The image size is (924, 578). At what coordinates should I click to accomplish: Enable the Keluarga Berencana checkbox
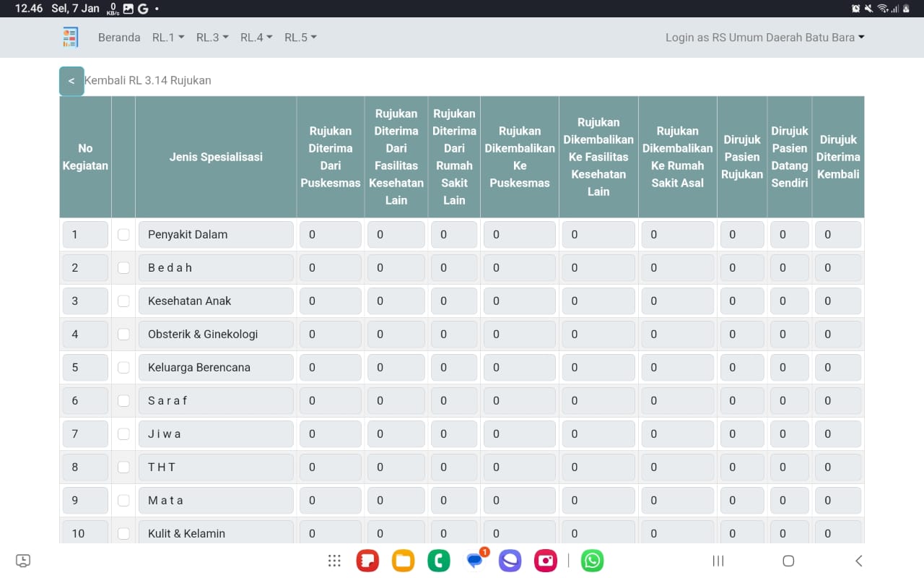[123, 367]
